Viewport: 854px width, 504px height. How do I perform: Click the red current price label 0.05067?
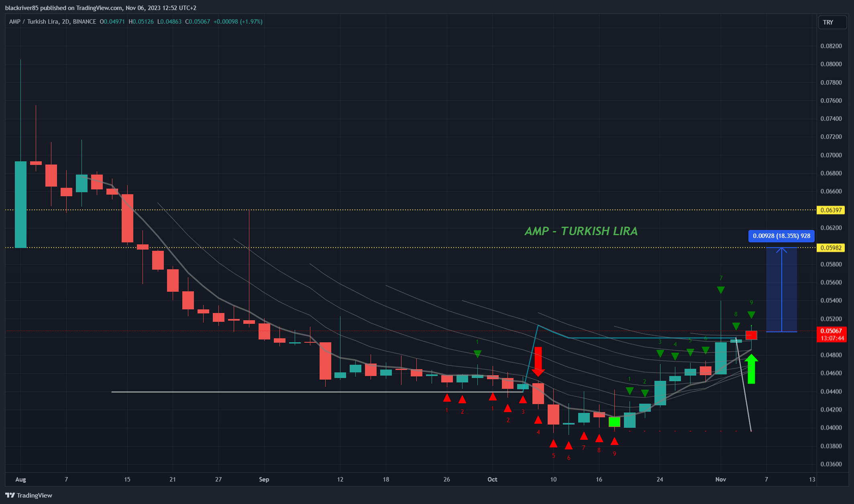(x=831, y=331)
